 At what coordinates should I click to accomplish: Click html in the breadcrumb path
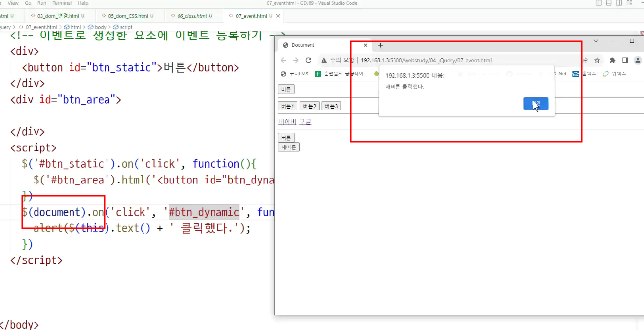point(72,27)
